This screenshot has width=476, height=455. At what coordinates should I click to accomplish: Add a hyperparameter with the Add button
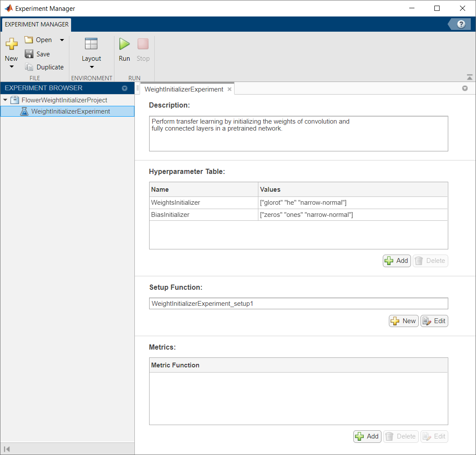(397, 261)
